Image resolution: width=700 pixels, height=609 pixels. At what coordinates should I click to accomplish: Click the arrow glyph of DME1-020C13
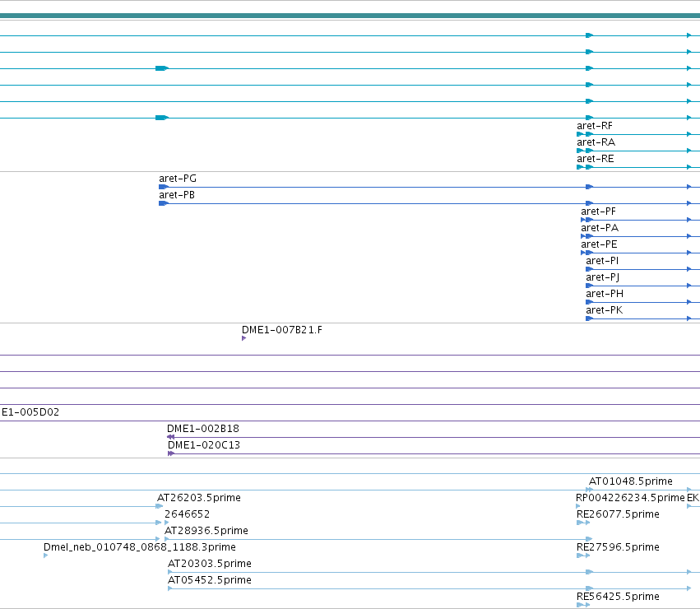click(171, 453)
